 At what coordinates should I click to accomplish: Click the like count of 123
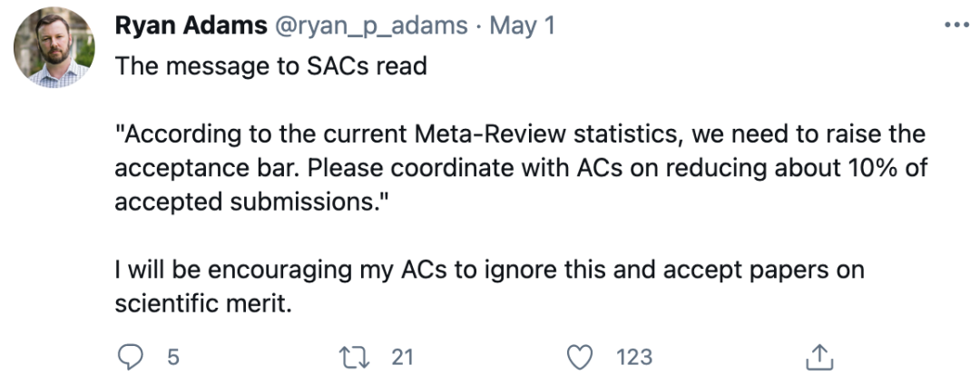tap(634, 357)
